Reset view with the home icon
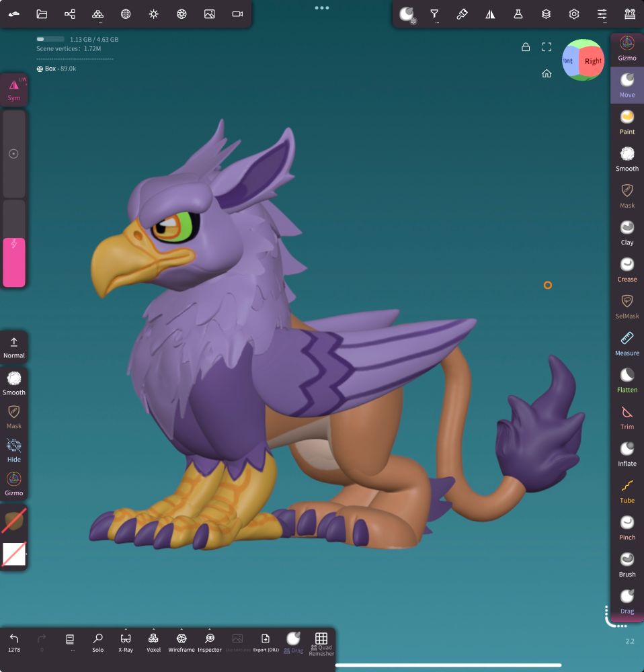 coord(547,73)
